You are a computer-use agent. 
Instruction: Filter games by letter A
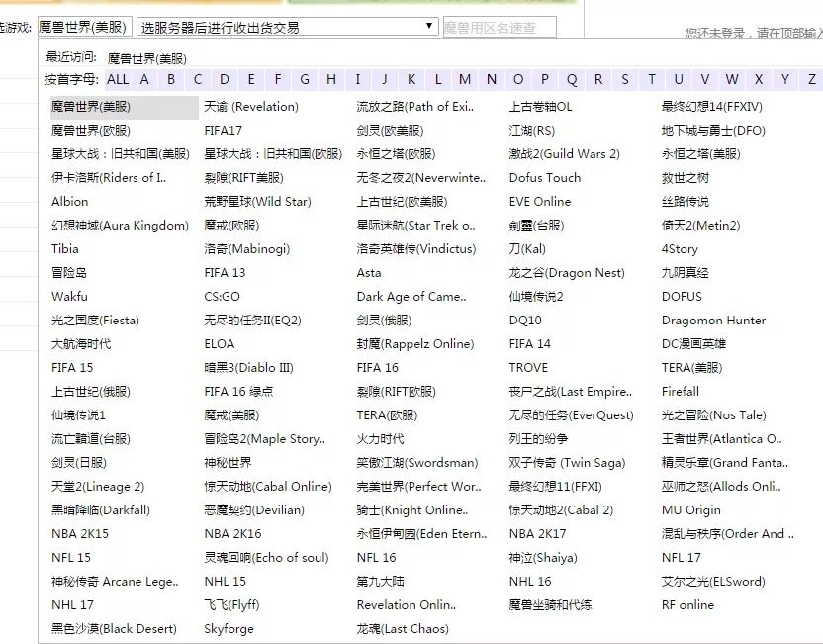point(144,79)
